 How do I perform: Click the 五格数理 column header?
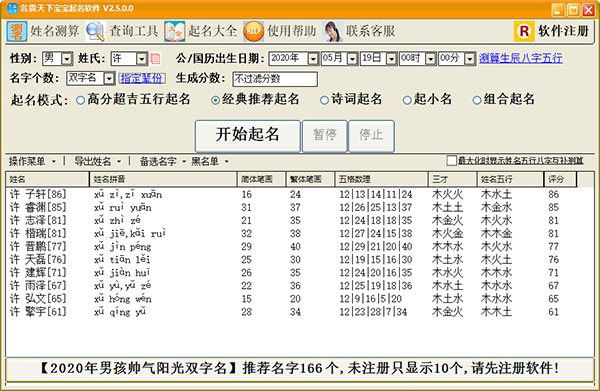pos(382,179)
